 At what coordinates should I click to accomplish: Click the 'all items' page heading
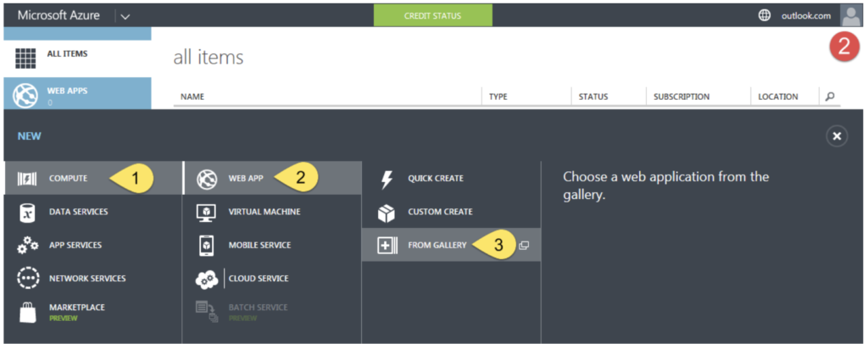point(209,57)
